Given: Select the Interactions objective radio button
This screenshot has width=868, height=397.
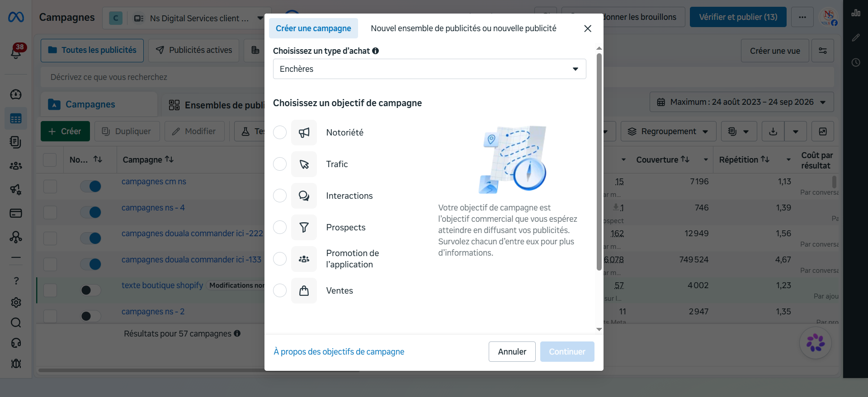Looking at the screenshot, I should [x=280, y=196].
